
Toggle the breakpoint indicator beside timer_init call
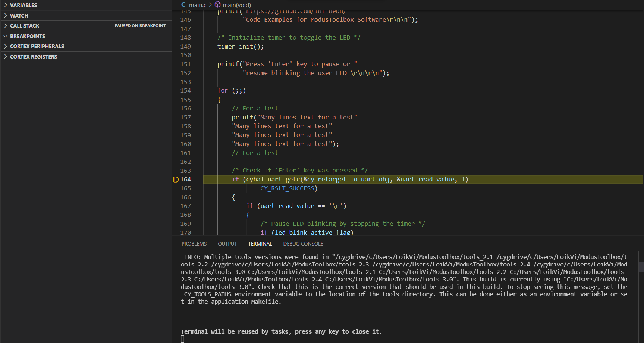pyautogui.click(x=176, y=46)
